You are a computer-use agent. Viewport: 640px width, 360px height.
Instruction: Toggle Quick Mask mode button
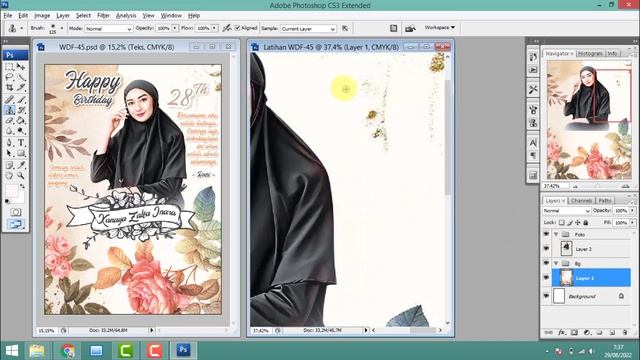[16, 212]
